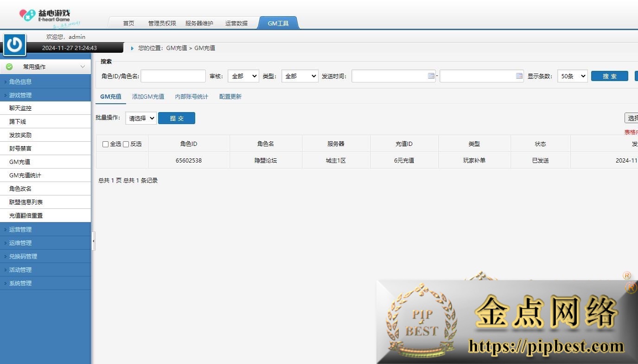
Task: Click the blue power logout icon
Action: [15, 45]
